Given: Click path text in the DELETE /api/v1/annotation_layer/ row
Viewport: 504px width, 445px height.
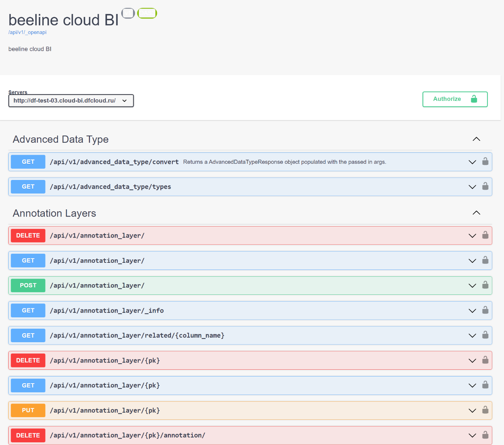Looking at the screenshot, I should click(x=97, y=236).
